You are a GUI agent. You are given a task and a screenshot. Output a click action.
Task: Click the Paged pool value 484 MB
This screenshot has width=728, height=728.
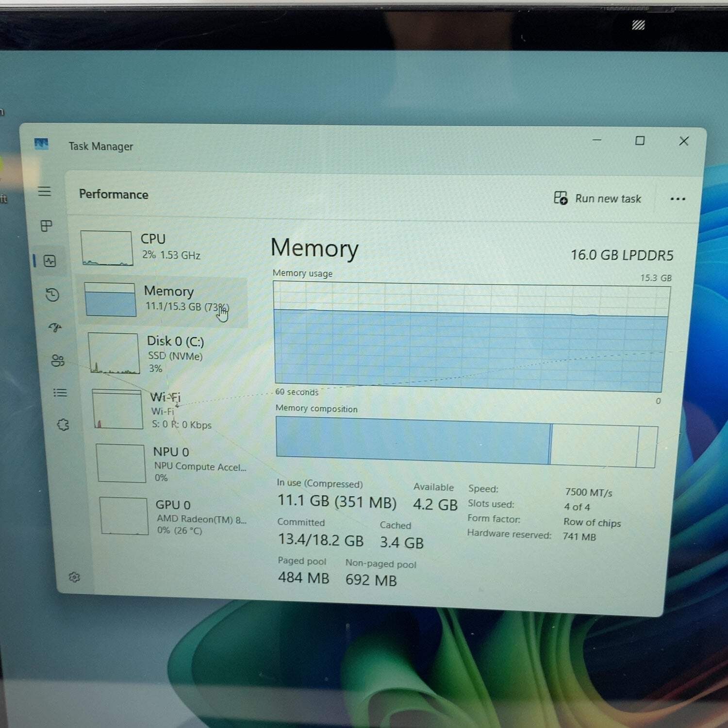(303, 578)
